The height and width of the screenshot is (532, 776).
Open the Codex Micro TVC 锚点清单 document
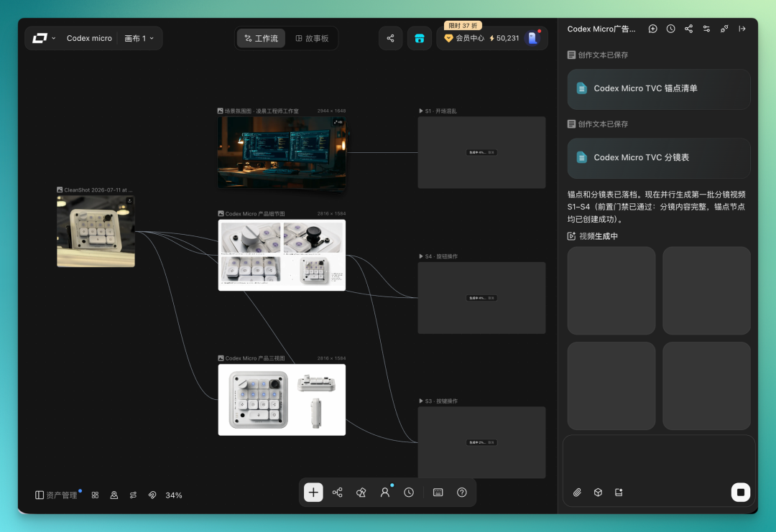coord(659,89)
